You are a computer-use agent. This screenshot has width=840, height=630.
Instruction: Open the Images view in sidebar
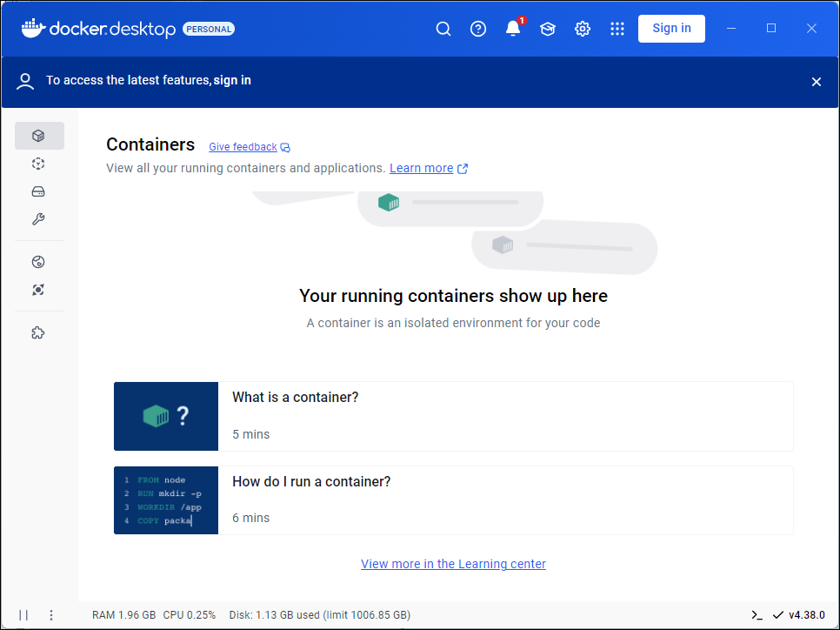[38, 164]
